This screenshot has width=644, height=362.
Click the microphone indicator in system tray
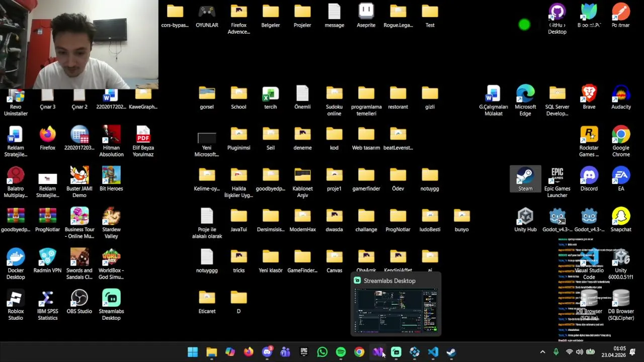pos(556,352)
